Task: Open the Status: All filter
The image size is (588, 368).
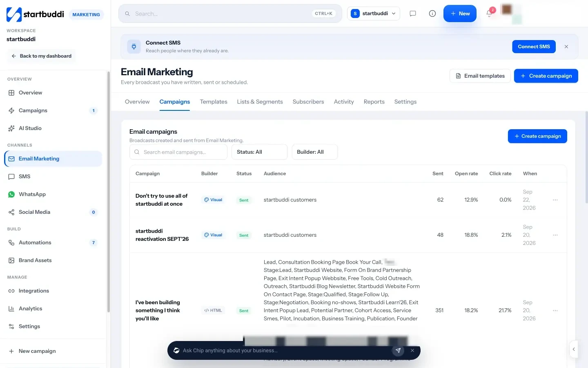Action: (x=259, y=152)
